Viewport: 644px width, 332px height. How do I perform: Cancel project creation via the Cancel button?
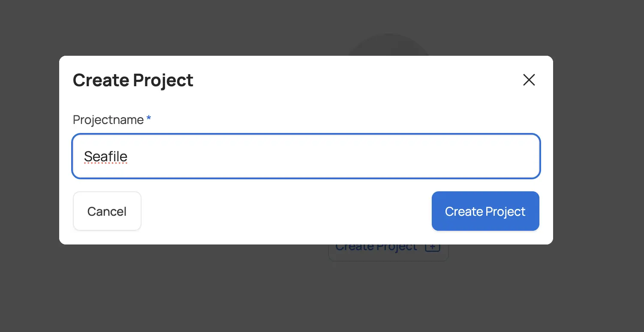107,211
